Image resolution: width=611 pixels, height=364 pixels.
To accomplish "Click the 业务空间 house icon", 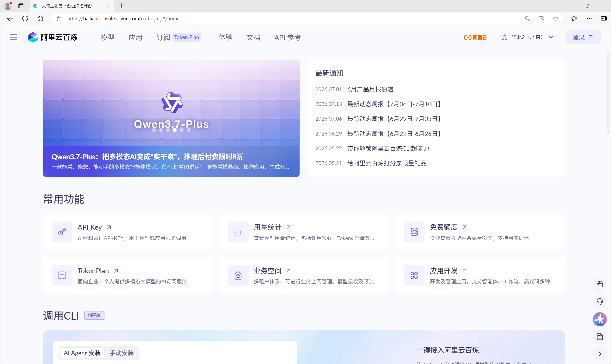I will (x=238, y=275).
